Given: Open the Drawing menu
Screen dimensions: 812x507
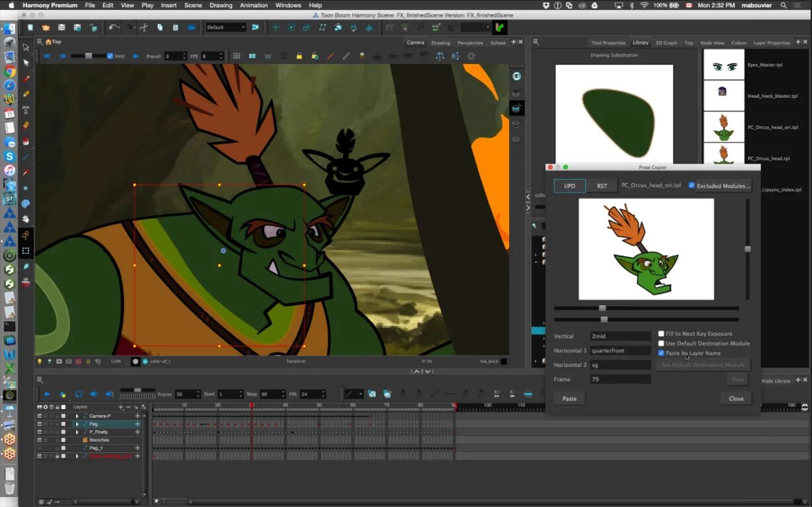Looking at the screenshot, I should click(221, 5).
